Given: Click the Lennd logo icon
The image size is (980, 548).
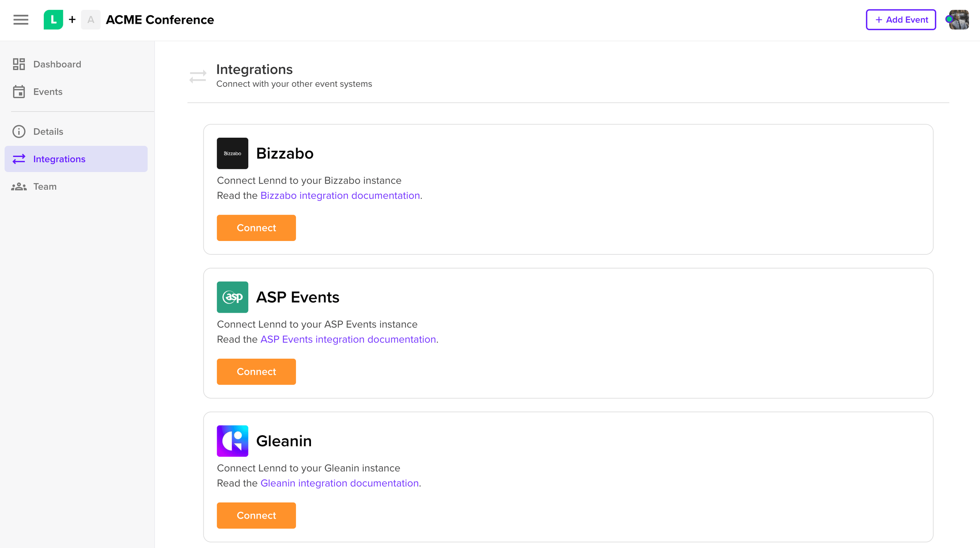Looking at the screenshot, I should click(x=53, y=19).
